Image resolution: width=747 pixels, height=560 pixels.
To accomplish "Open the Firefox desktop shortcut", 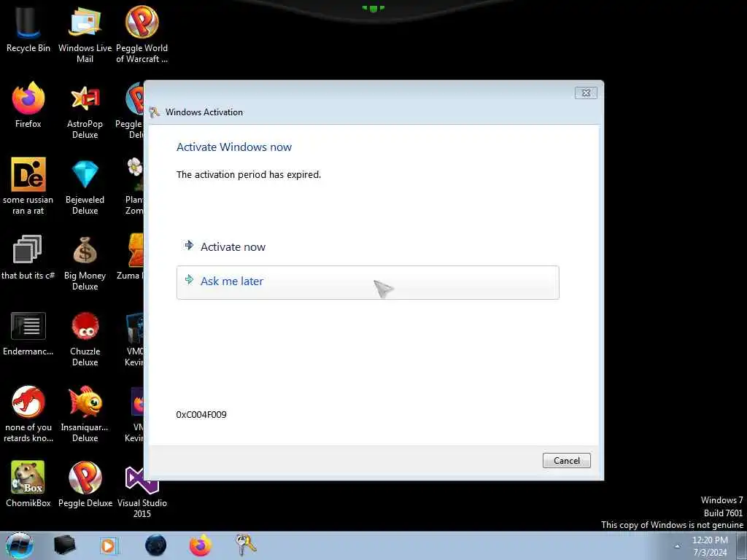I will click(x=28, y=105).
